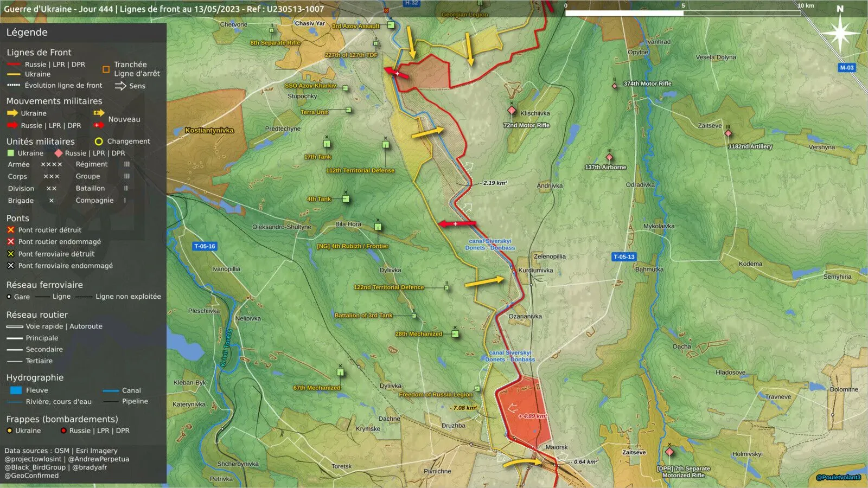The width and height of the screenshot is (868, 488).
Task: Click the 67th Mechanized green unit square
Action: click(x=341, y=372)
